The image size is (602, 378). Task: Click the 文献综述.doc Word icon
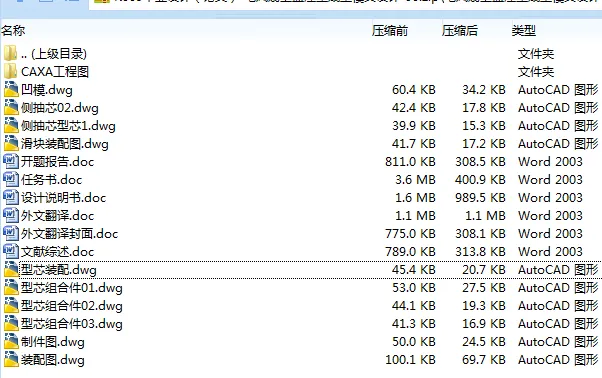coord(11,252)
